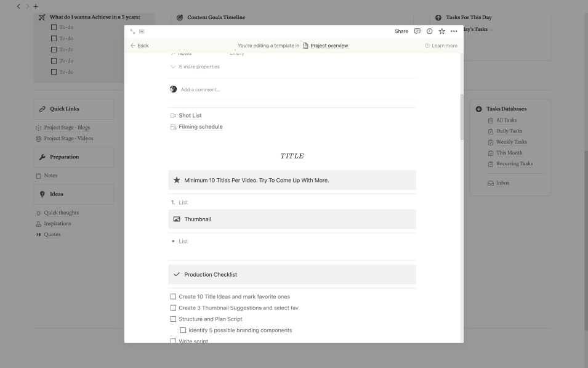Open modal in full page expand icon

(132, 31)
